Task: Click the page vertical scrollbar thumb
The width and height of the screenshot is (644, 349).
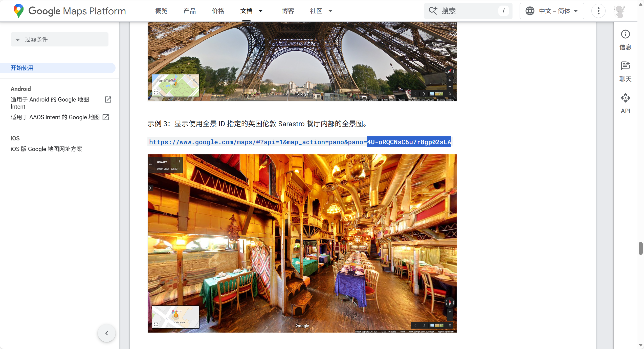Action: tap(640, 248)
